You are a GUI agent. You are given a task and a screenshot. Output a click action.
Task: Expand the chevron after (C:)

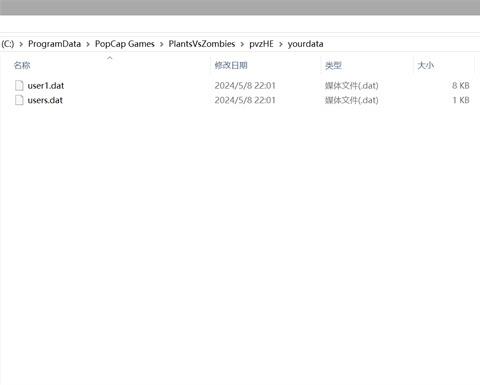tap(21, 44)
